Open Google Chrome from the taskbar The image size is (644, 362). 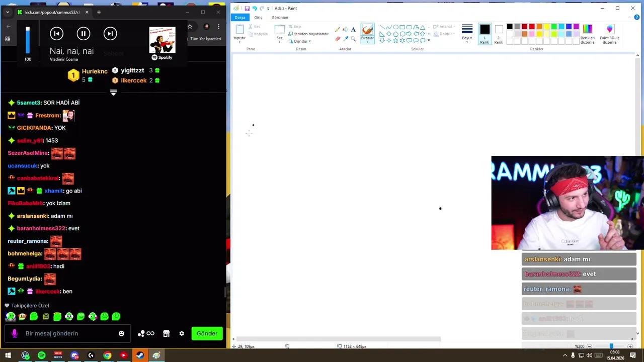[107, 355]
